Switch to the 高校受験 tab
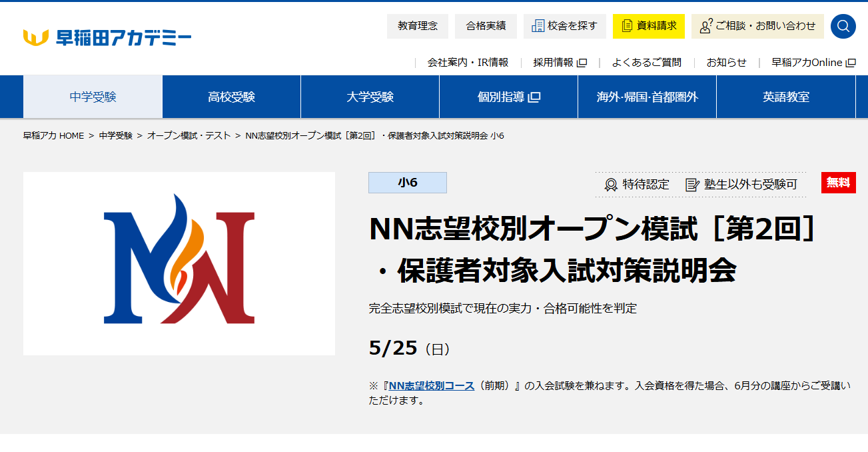This screenshot has width=868, height=452. tap(231, 97)
